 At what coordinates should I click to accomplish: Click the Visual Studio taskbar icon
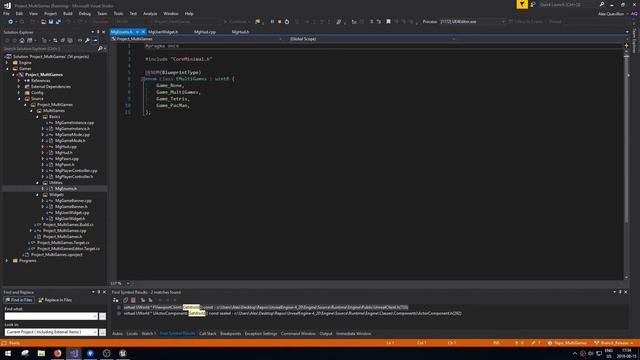click(74, 353)
